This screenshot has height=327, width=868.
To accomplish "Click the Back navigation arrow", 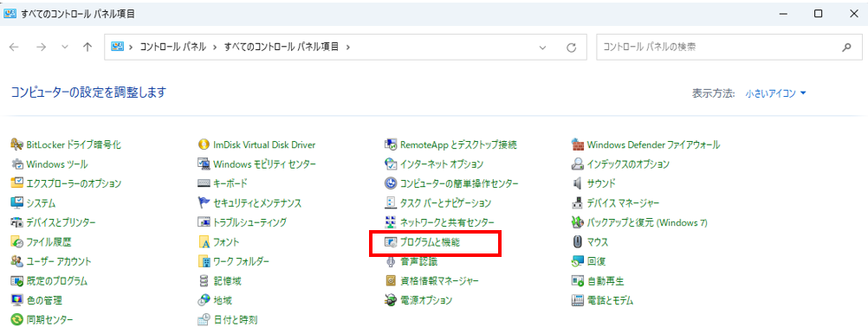I will tap(15, 48).
